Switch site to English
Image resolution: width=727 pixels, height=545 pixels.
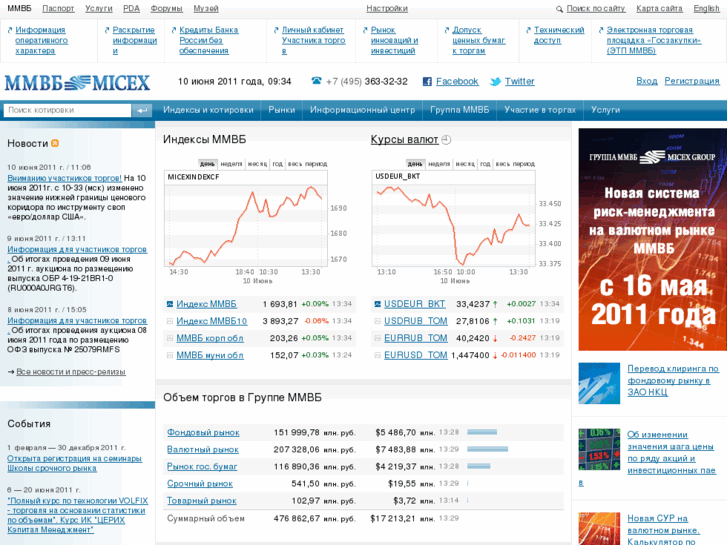tap(707, 8)
